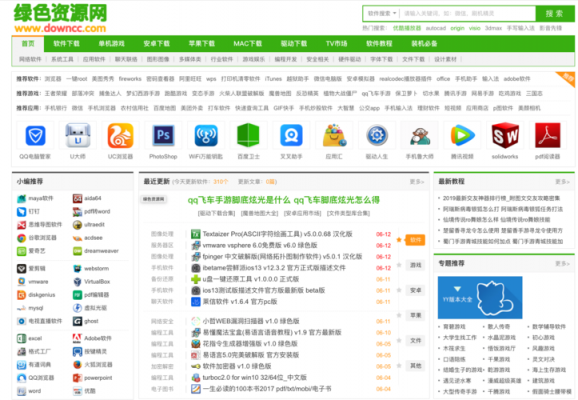Click 更多 in 专题推荐 header
578x400 pixels.
click(563, 264)
